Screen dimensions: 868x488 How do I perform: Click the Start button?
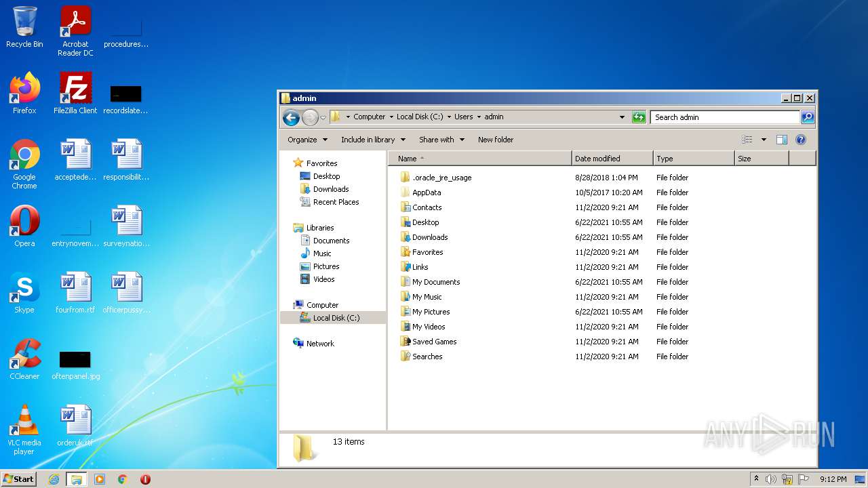[19, 479]
